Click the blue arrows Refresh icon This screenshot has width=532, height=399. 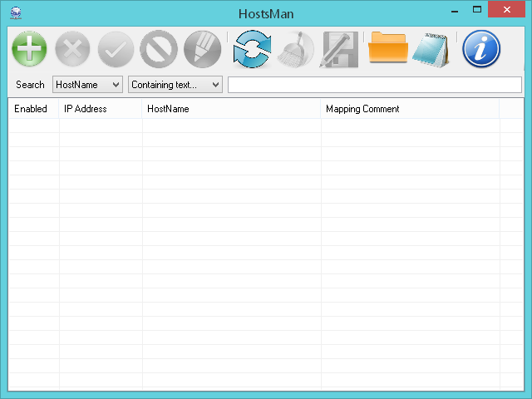(252, 49)
